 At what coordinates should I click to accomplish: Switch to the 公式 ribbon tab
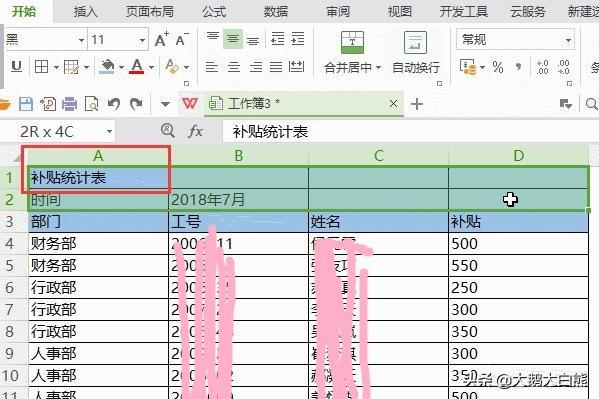214,12
